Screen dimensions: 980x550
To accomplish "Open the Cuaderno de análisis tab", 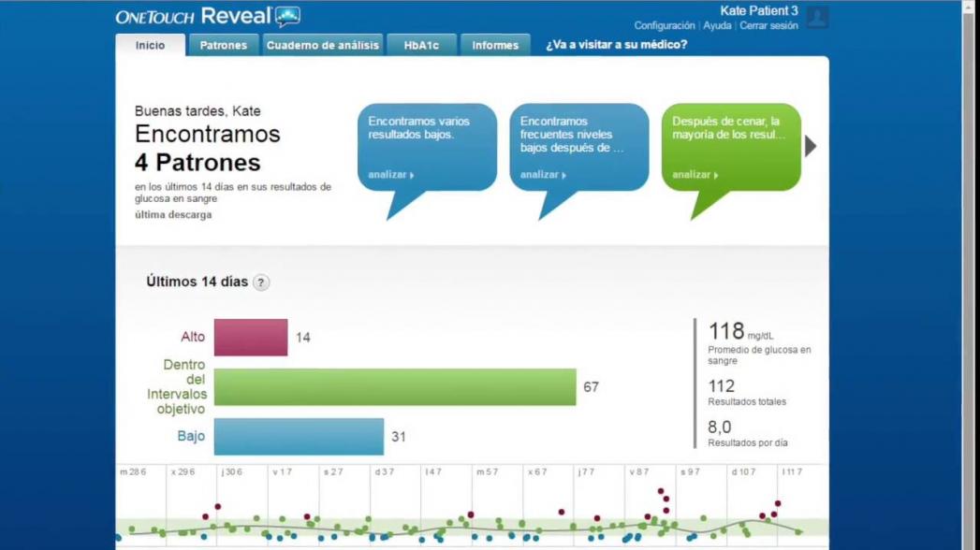I will (x=322, y=45).
